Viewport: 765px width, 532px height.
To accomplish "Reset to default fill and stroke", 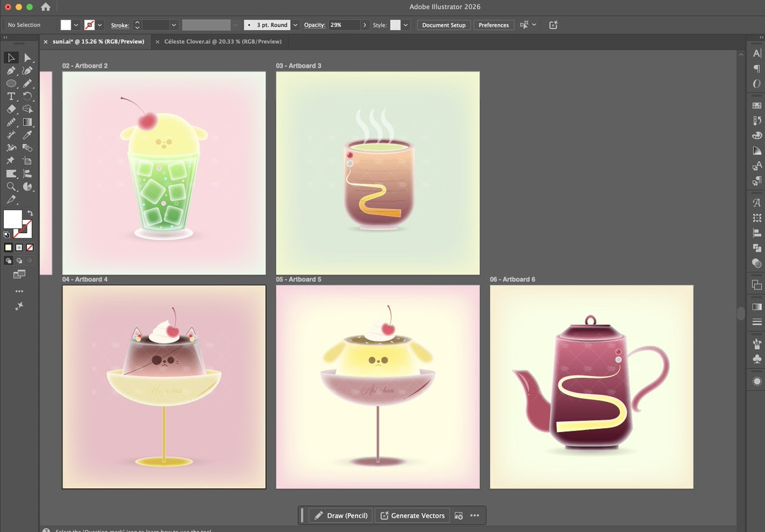I will [7, 234].
